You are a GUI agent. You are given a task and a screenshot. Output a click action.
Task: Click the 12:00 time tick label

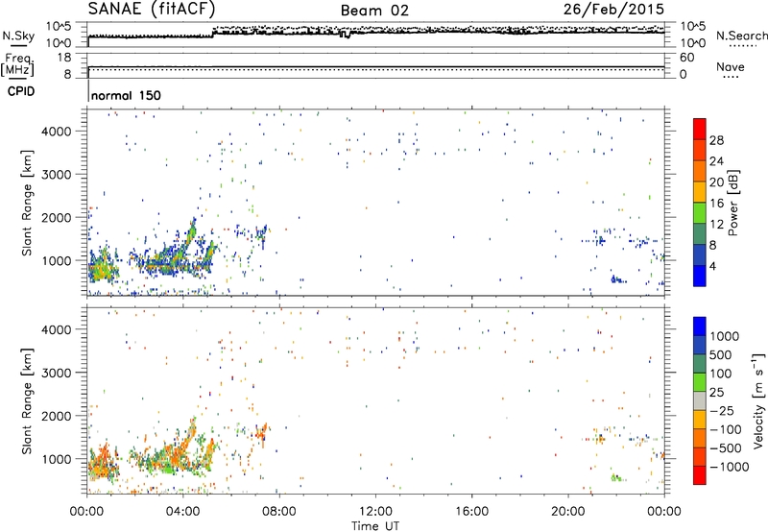click(375, 512)
